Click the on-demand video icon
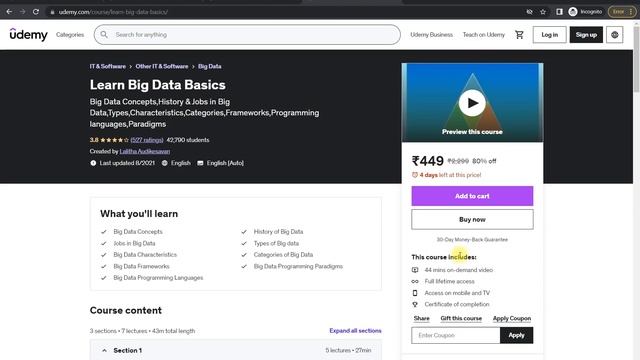The image size is (640, 360). (415, 270)
